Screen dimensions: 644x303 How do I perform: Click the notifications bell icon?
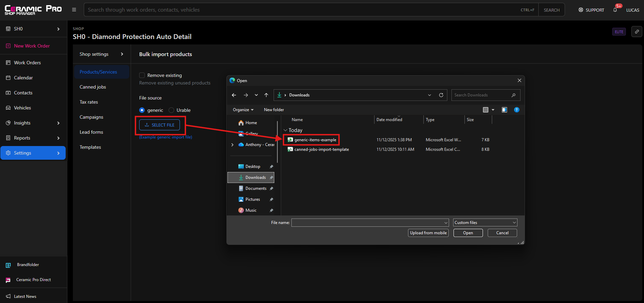click(x=615, y=10)
